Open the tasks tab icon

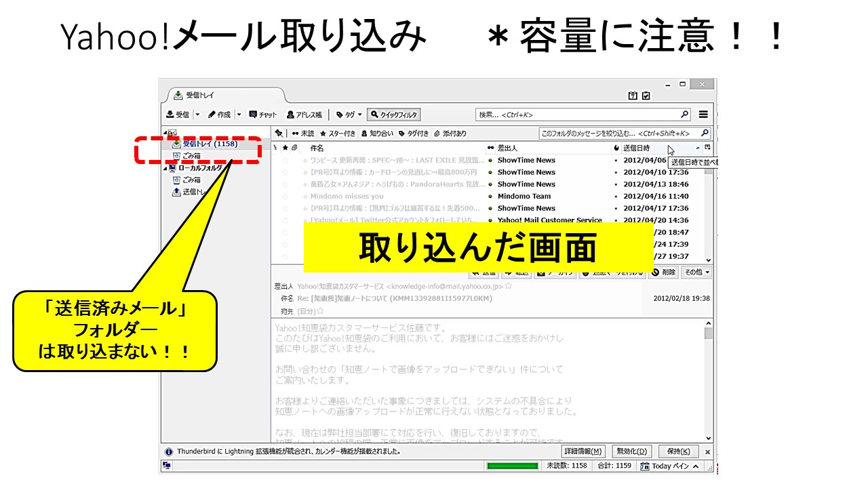click(x=646, y=96)
